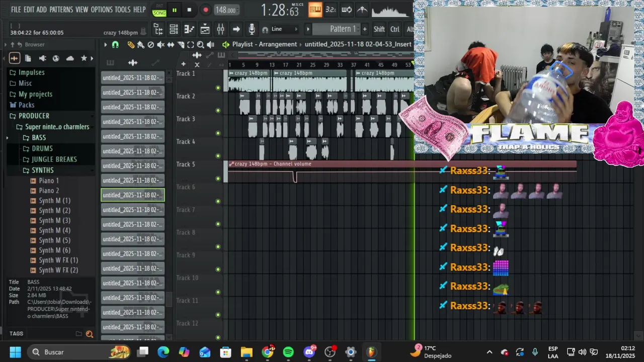Viewport: 644px width, 362px height.
Task: Select the Zoom magnifier tool in the playlist
Action: pos(200,45)
